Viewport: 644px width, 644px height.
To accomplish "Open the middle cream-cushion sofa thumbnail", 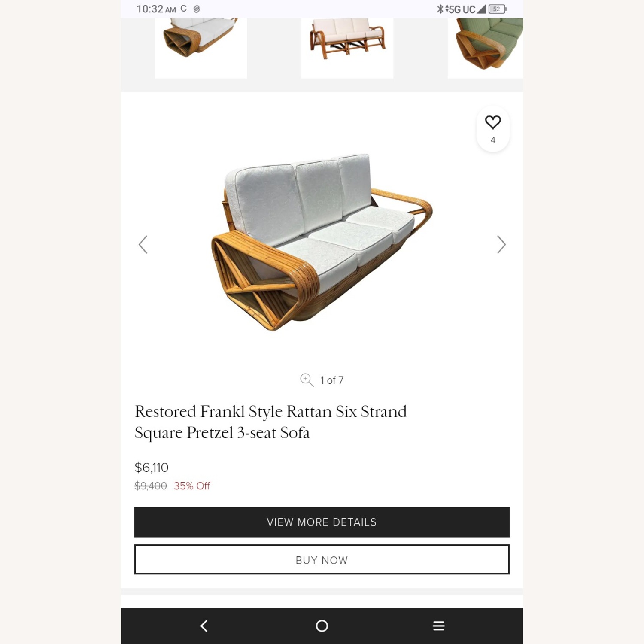I will click(x=347, y=48).
